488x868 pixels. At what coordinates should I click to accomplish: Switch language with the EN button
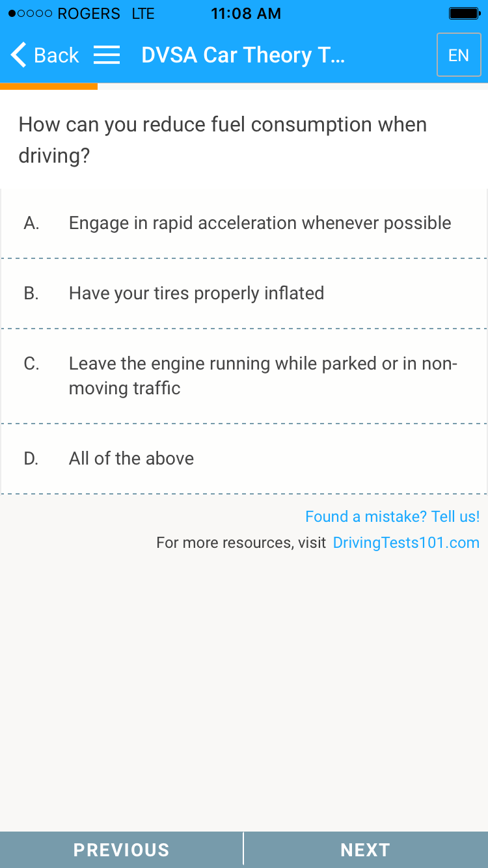[x=459, y=55]
